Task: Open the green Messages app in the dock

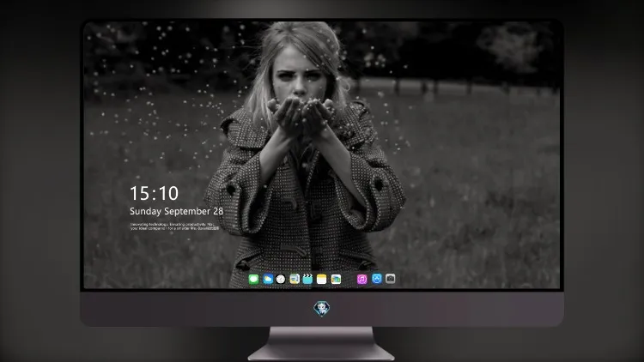Action: coord(253,280)
